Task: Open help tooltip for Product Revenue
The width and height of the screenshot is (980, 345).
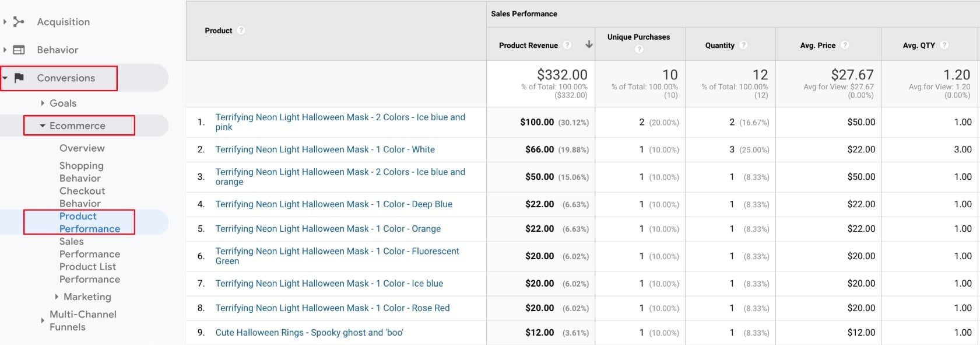Action: (567, 45)
